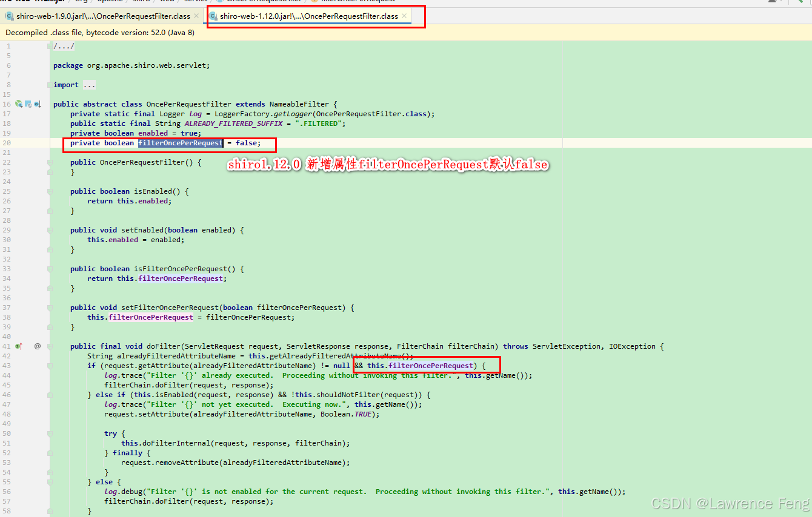
Task: Click the middle gutter icon on line 16
Action: point(28,104)
